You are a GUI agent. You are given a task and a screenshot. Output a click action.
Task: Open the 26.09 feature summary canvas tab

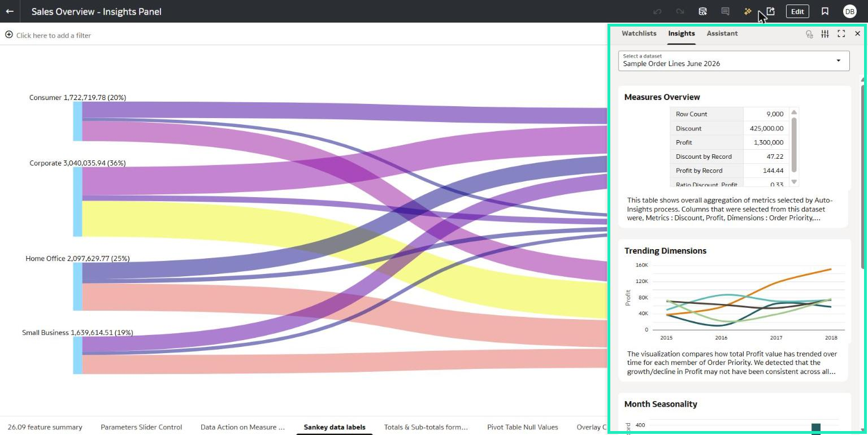pyautogui.click(x=45, y=427)
